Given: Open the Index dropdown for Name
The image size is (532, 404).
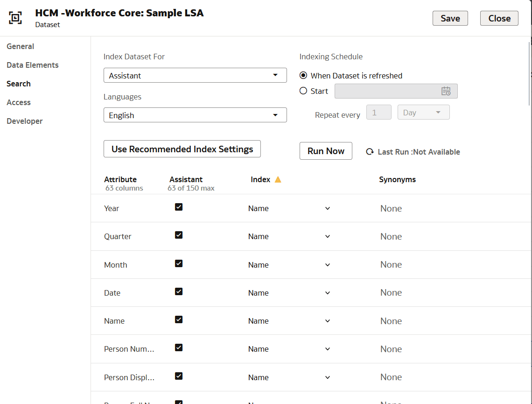Looking at the screenshot, I should pyautogui.click(x=327, y=321).
